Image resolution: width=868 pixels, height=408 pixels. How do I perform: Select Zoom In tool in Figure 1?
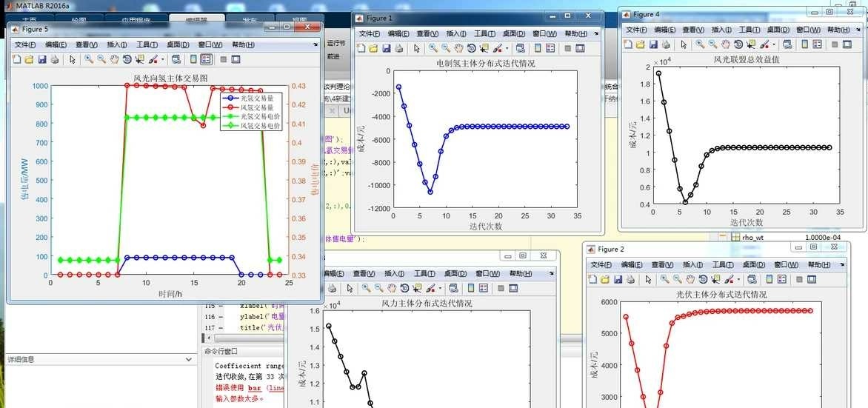[x=433, y=48]
